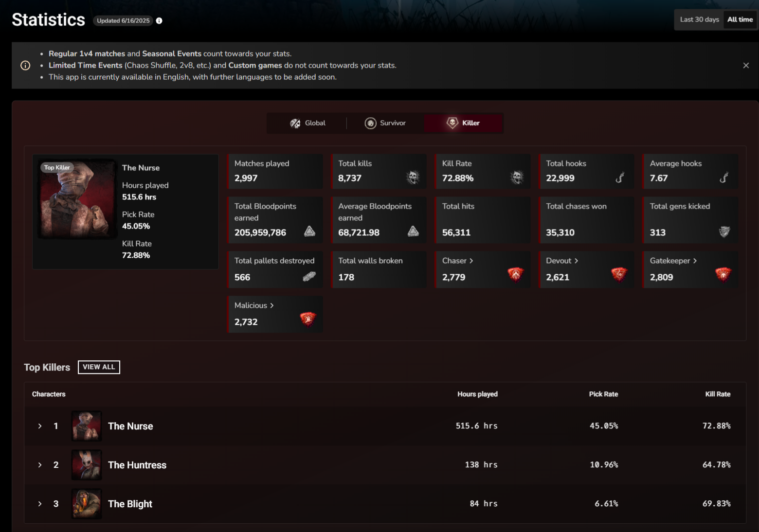Click The Blight name in table
Screen dimensions: 759x532
(x=130, y=504)
